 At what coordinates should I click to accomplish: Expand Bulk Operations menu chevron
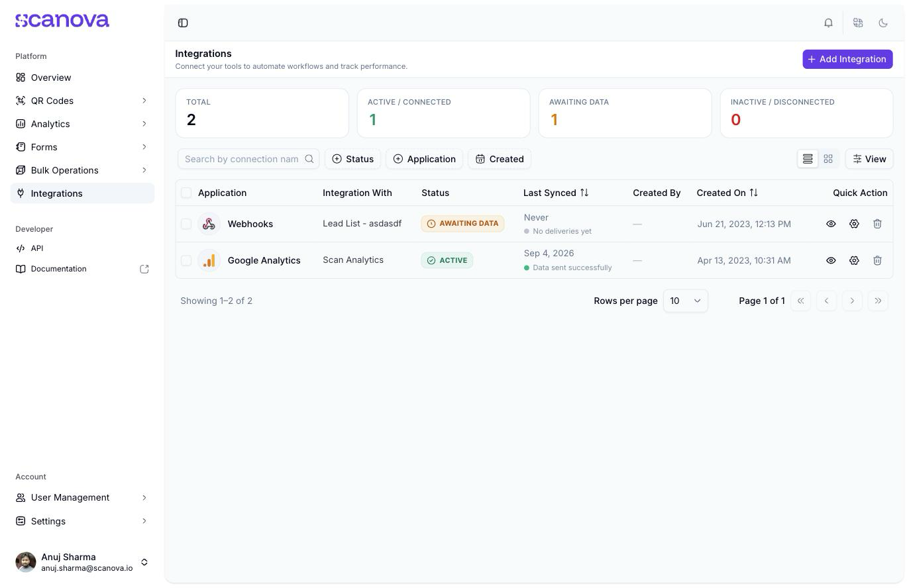pyautogui.click(x=144, y=170)
